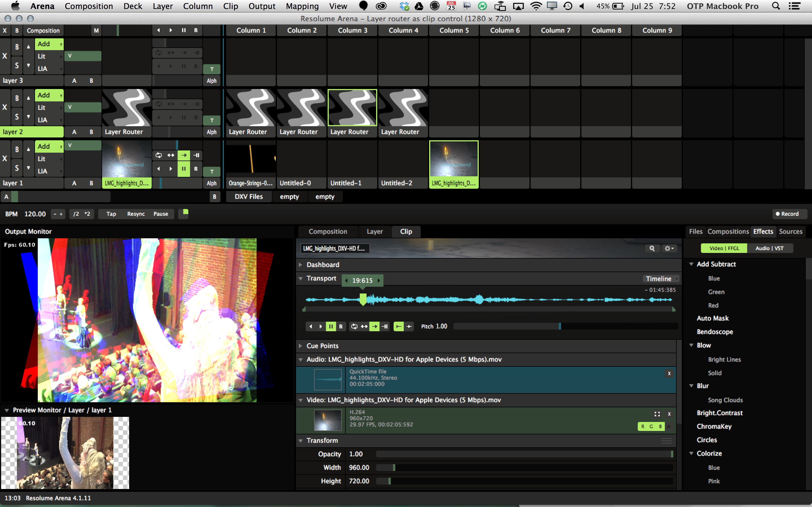Click the magnifier icon in clip panel
This screenshot has height=507, width=812.
tap(652, 248)
